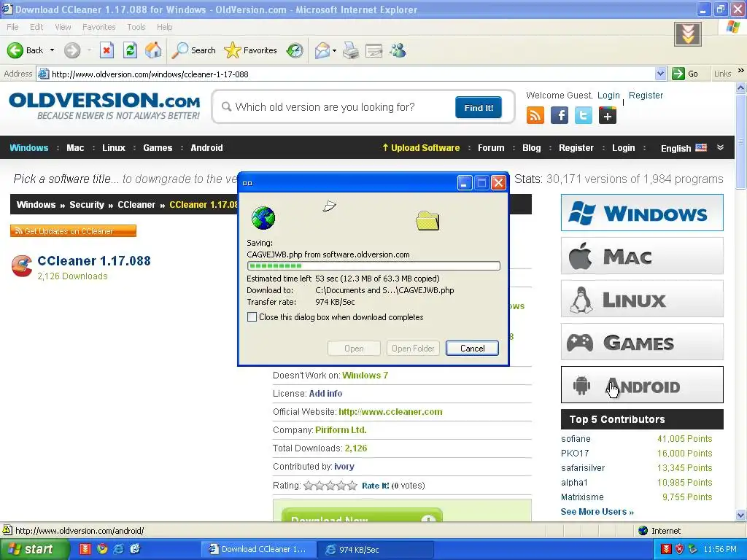Expand the Links toolbar chevron
747x560 pixels.
tap(741, 71)
